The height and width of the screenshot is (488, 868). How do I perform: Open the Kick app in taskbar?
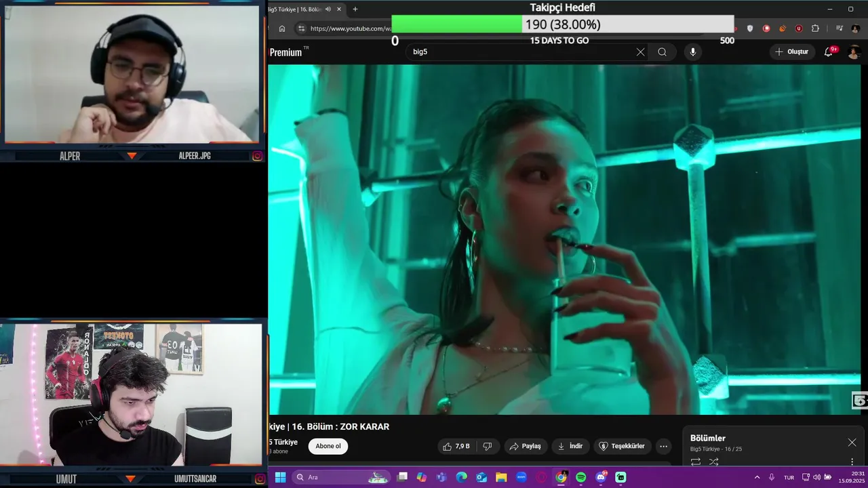[620, 477]
